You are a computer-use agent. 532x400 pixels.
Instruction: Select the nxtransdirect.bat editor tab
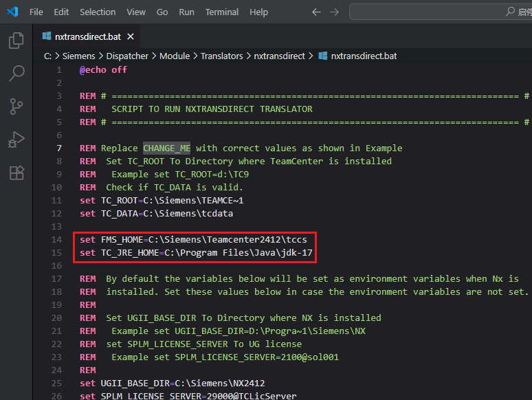tap(87, 36)
